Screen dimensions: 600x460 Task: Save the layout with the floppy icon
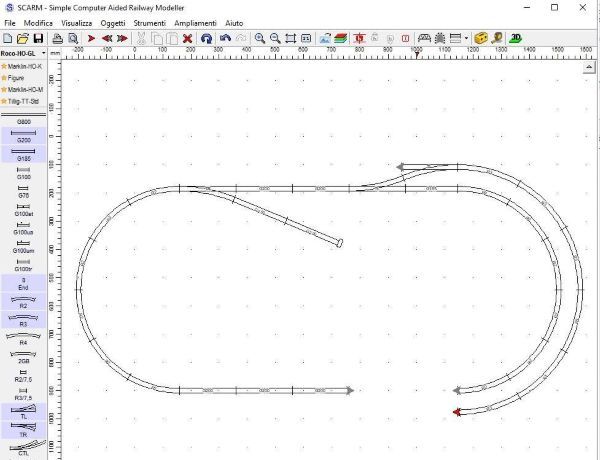[x=38, y=38]
